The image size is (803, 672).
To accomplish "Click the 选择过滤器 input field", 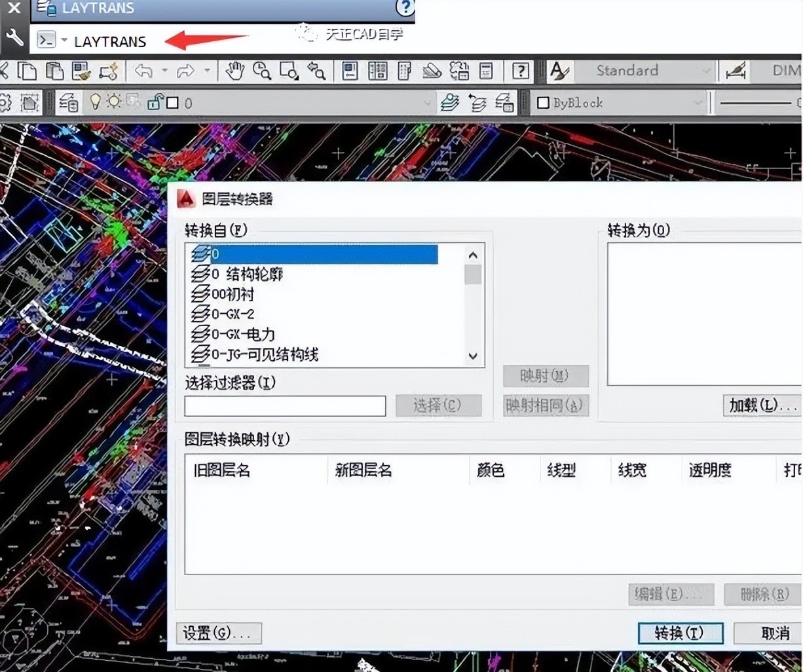I will coord(285,406).
